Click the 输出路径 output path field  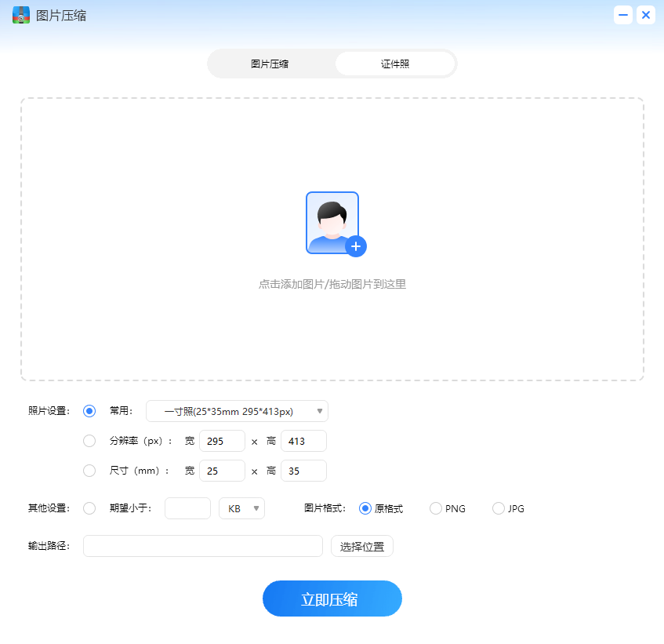(202, 546)
